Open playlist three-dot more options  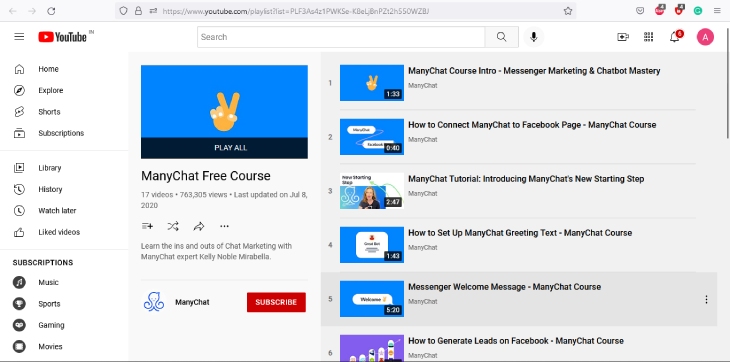[x=224, y=227]
